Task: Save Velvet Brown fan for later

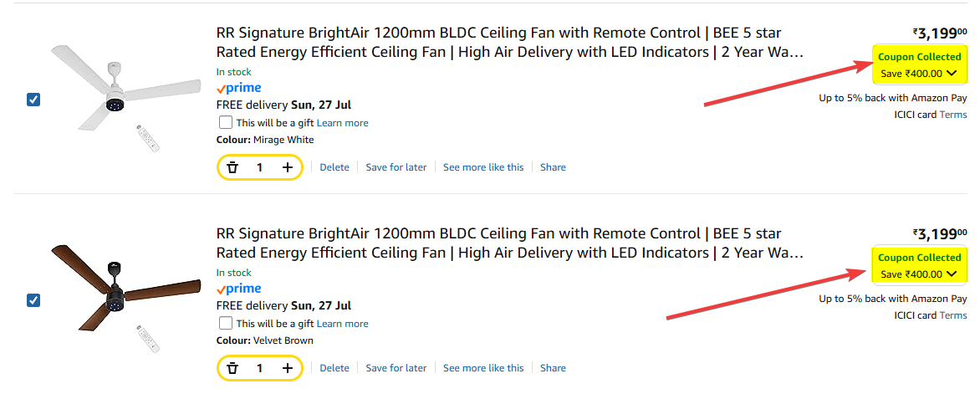Action: pyautogui.click(x=396, y=368)
